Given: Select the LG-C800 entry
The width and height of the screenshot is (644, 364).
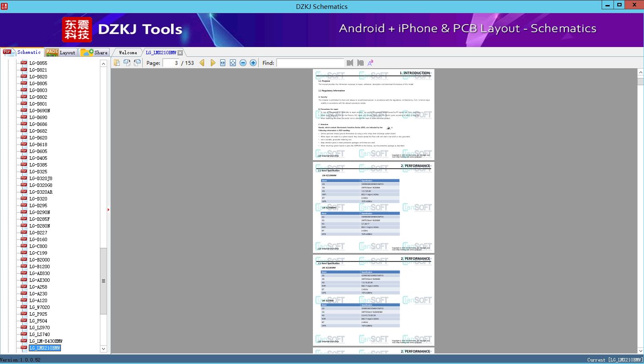Looking at the screenshot, I should (x=38, y=246).
